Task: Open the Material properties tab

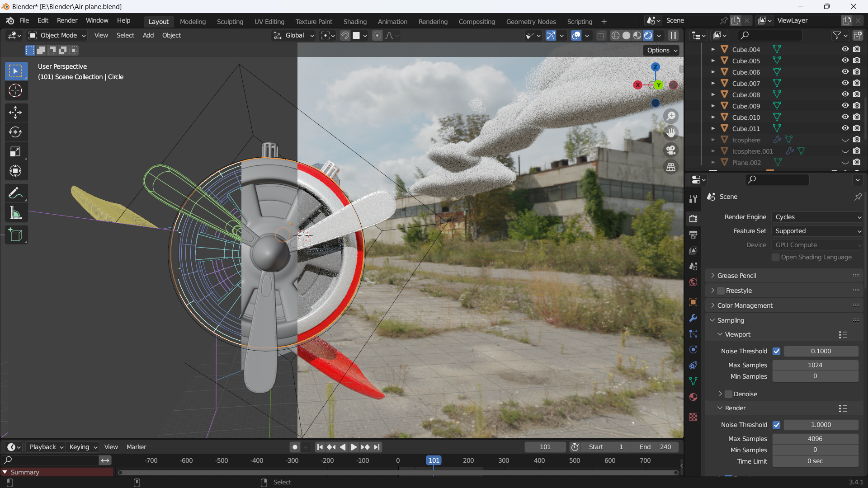Action: click(693, 397)
